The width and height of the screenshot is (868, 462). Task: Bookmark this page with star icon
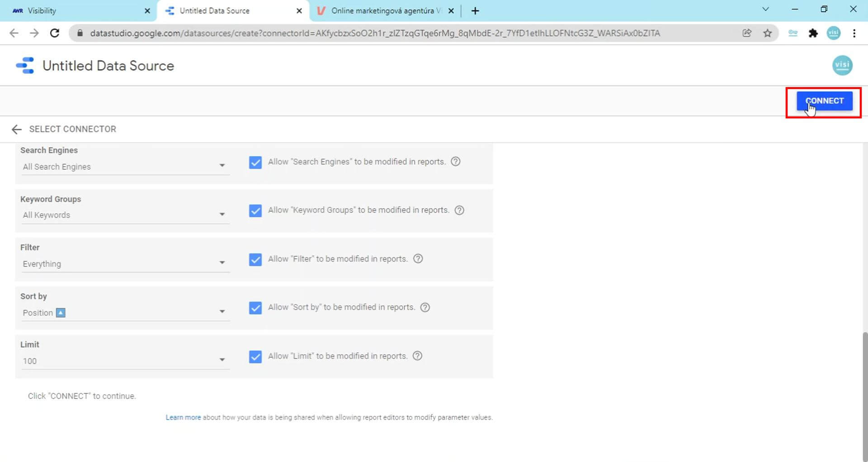coord(767,33)
